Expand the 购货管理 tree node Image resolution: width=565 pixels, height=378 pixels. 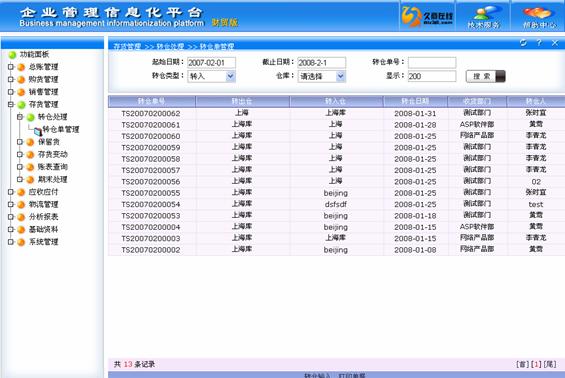[x=11, y=79]
